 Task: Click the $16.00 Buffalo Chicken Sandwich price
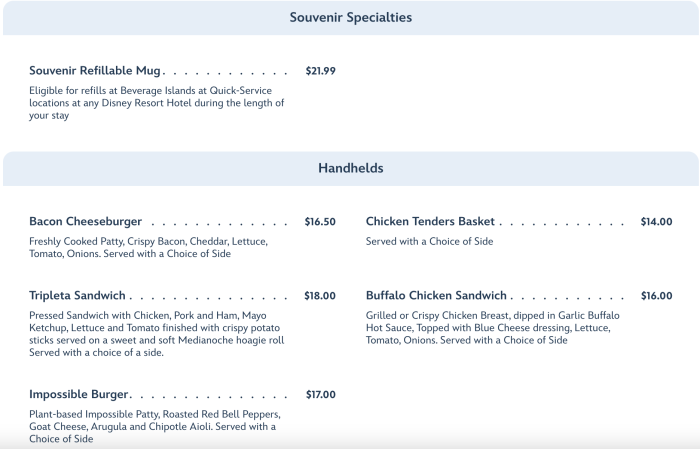(656, 296)
